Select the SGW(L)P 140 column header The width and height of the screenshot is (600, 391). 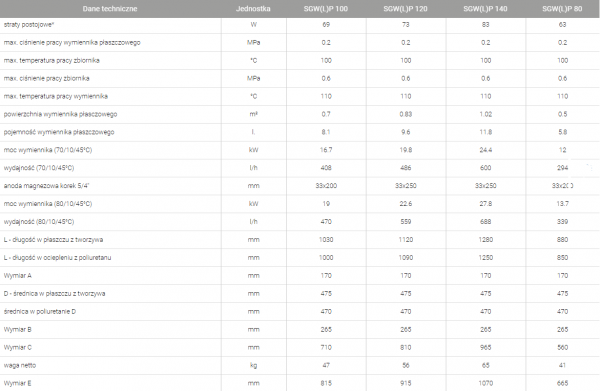pos(485,9)
